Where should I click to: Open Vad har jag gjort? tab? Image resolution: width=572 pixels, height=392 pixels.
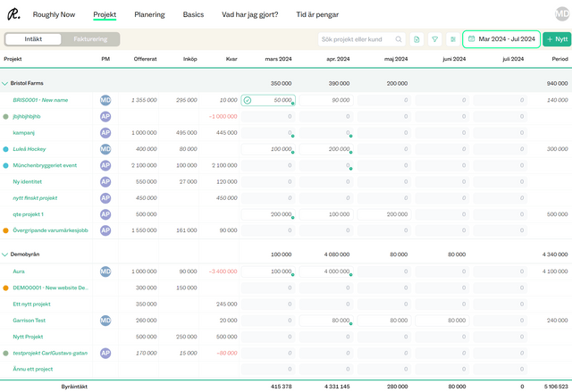tap(250, 14)
